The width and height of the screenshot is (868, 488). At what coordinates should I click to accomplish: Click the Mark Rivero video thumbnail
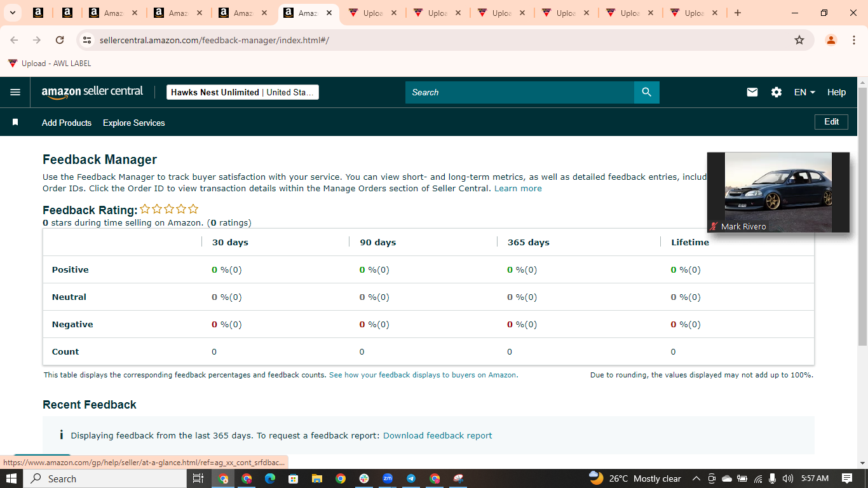pyautogui.click(x=778, y=193)
